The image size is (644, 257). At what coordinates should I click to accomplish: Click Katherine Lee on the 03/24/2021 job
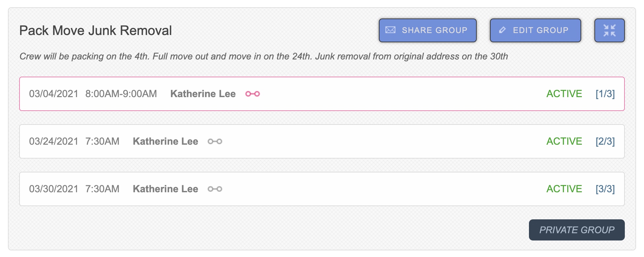(165, 141)
